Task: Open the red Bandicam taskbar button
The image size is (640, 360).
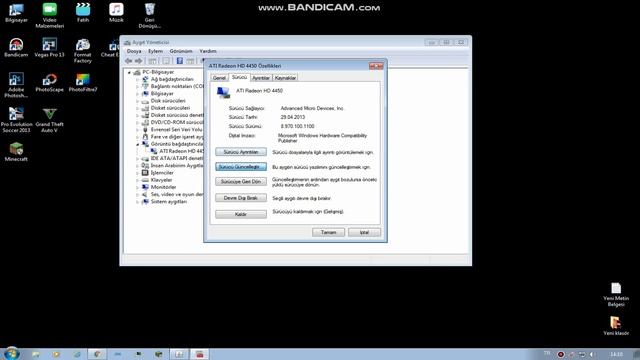Action: click(x=199, y=354)
